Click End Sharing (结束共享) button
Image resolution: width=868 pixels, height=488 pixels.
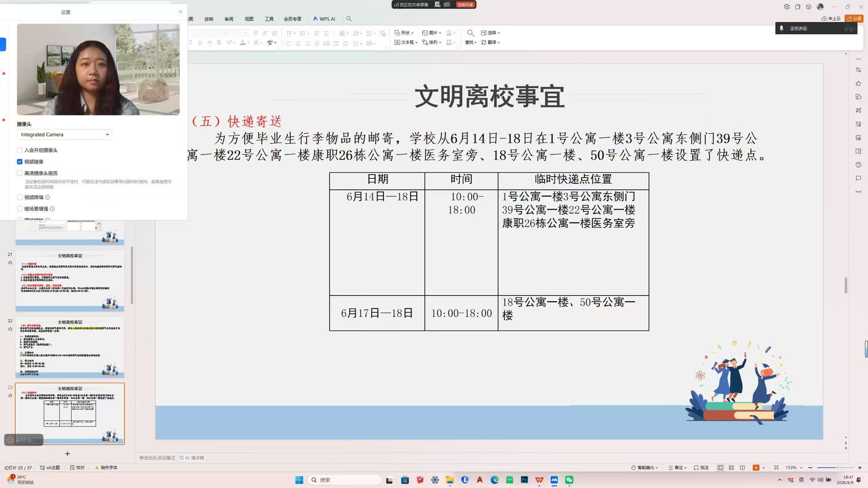465,5
